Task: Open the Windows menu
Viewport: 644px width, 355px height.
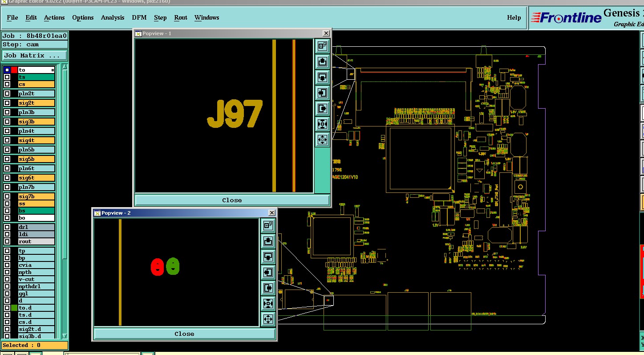Action: coord(207,18)
